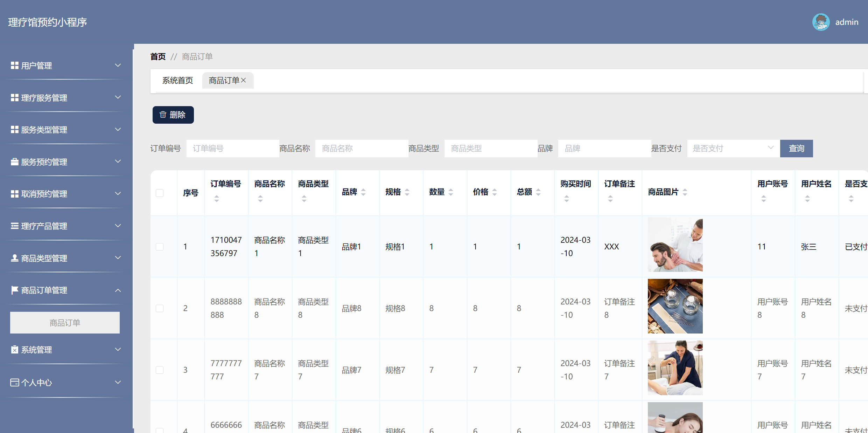The height and width of the screenshot is (433, 868).
Task: Click the 理疗馆预约小程序 title
Action: (48, 22)
